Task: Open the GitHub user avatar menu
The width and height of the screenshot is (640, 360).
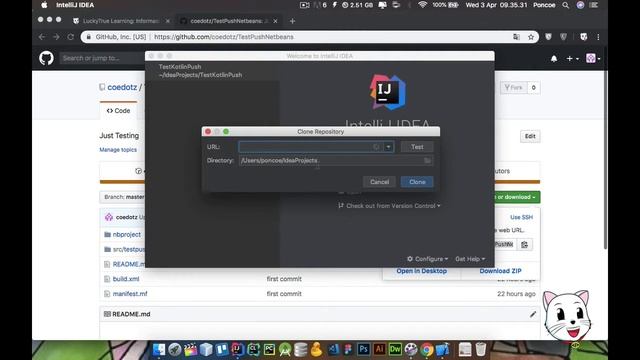Action: point(593,58)
